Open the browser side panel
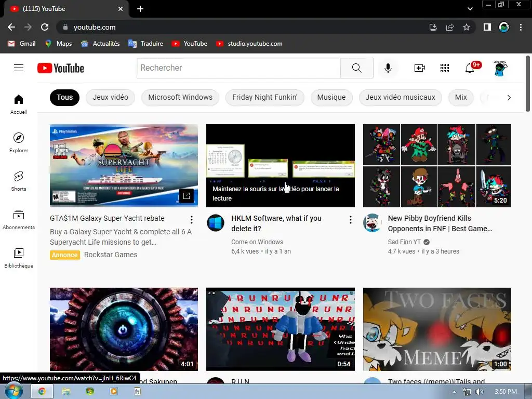The height and width of the screenshot is (399, 532). [x=487, y=27]
